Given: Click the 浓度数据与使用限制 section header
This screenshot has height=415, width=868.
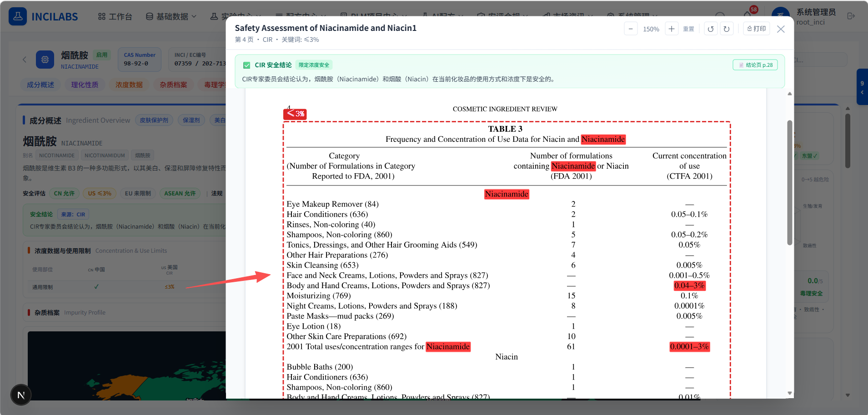Looking at the screenshot, I should tap(97, 250).
